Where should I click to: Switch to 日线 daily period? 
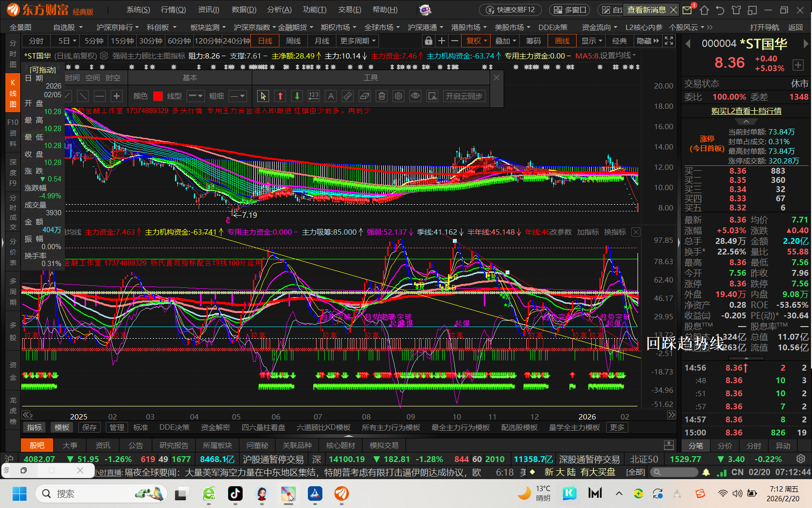[265, 41]
